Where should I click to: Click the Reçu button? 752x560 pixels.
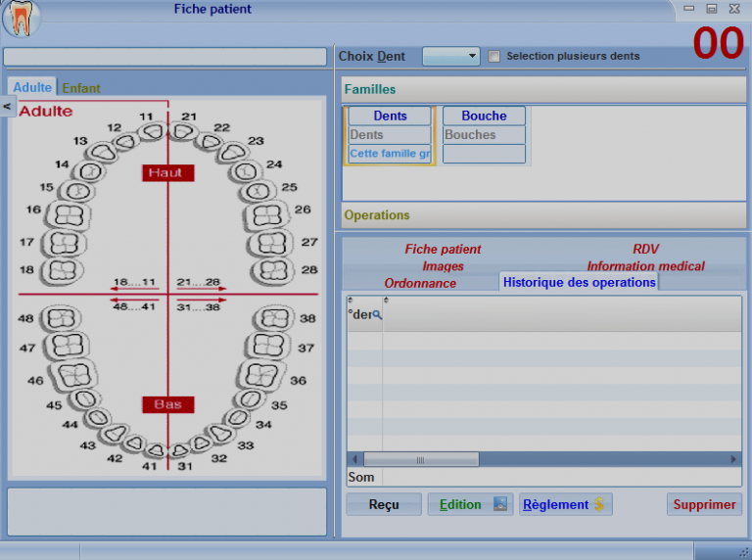coord(384,504)
